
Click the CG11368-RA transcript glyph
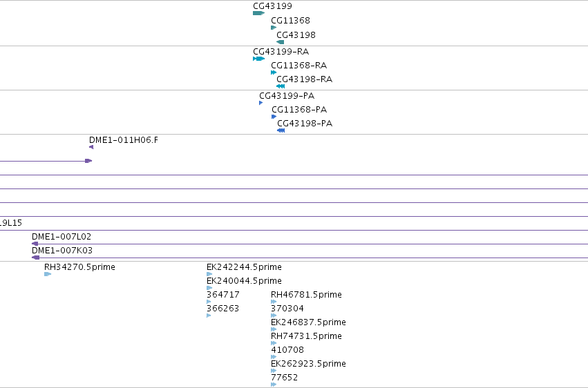coord(274,72)
